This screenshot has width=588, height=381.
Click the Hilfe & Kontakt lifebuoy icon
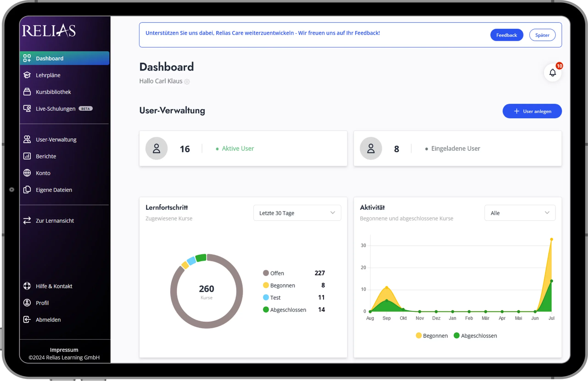[x=27, y=286]
